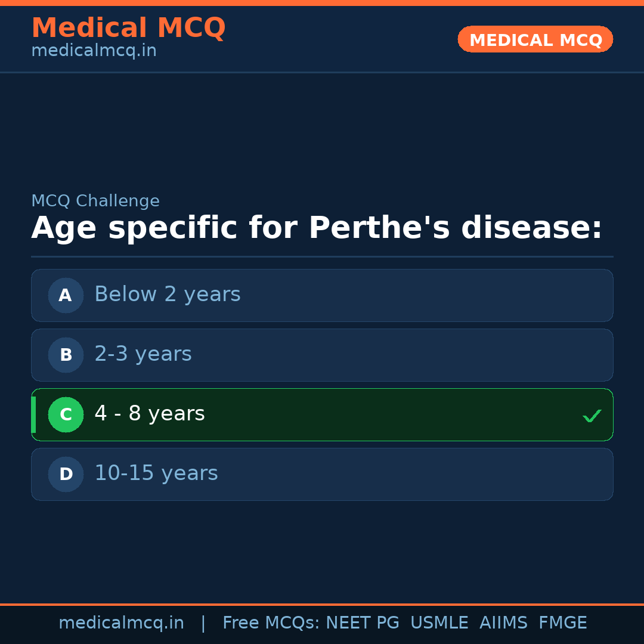
Task: Open the medicalmcq.in link in the footer
Action: (x=121, y=623)
